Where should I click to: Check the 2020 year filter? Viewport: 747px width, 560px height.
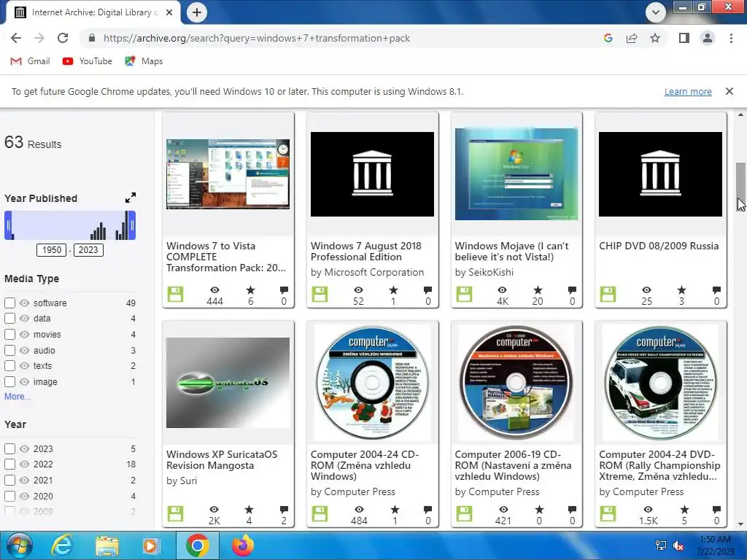(9, 496)
